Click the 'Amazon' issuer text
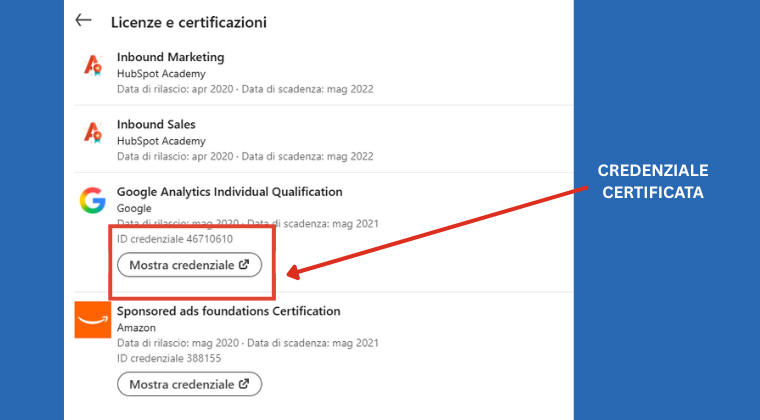Image resolution: width=760 pixels, height=420 pixels. coord(136,327)
